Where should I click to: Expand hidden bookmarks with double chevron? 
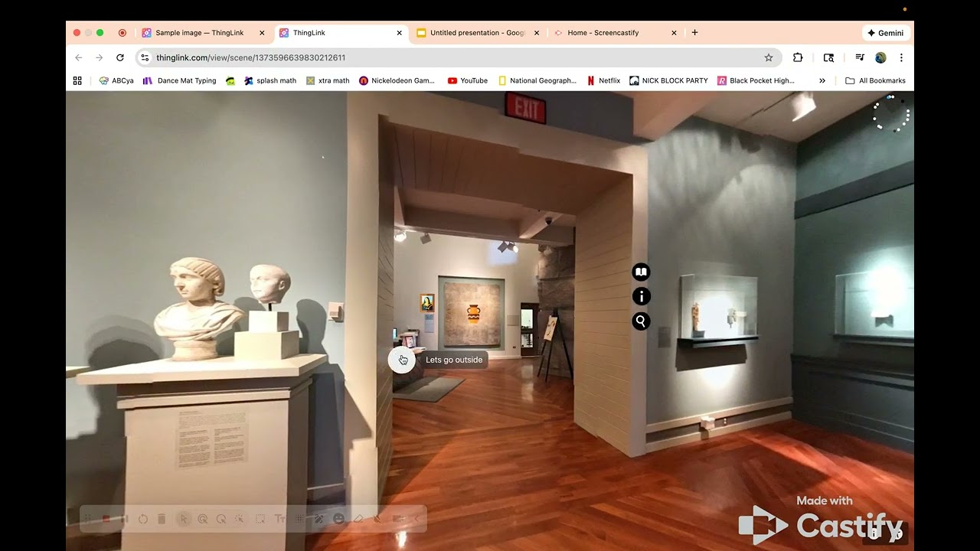pos(822,80)
